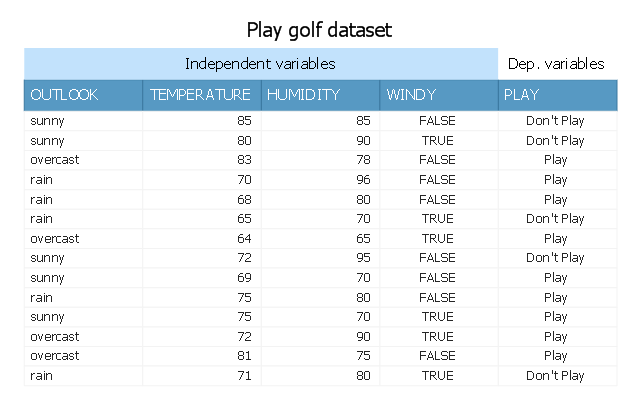Click the WINDY column header
Viewport: 640px width, 418px height.
[411, 95]
